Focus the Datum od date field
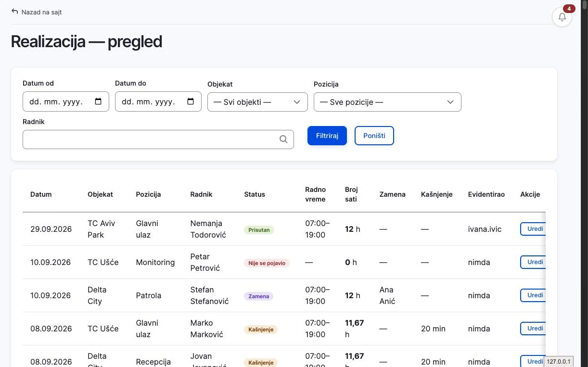588x367 pixels. 66,101
